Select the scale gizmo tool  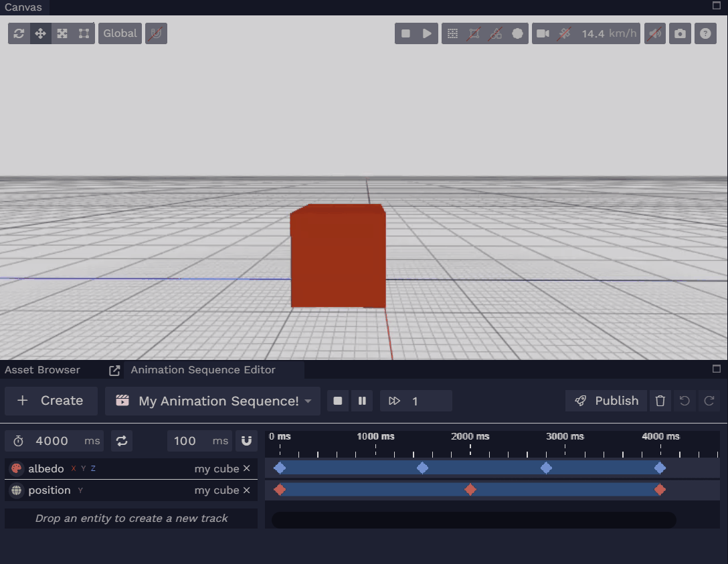point(62,33)
